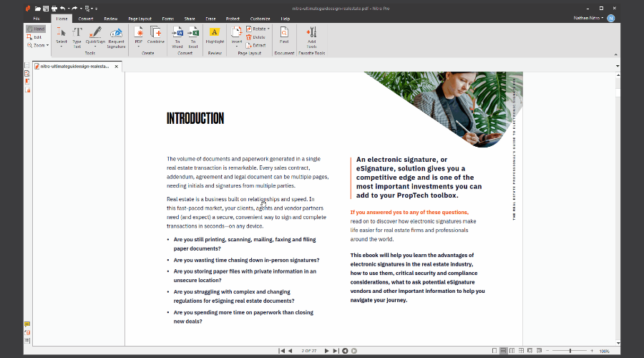Click the Redo arrow icon

(x=74, y=8)
